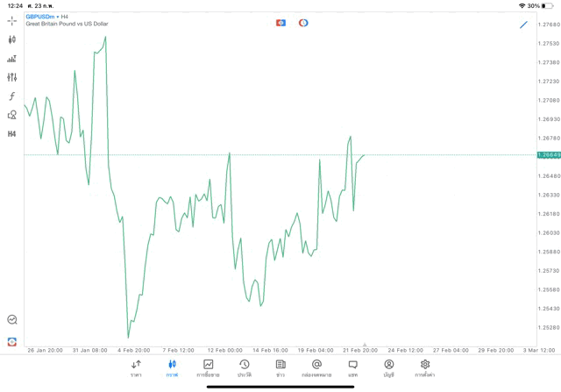Open the GBPUSDm symbol selector
Screen dimensions: 561x392
39,16
